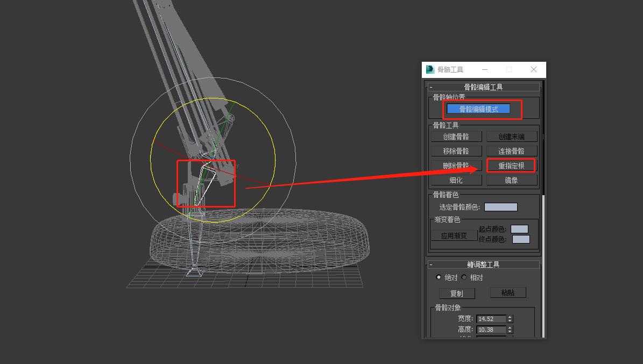The width and height of the screenshot is (643, 364).
Task: Collapse the 鳍调整工具 rollout
Action: [x=483, y=265]
